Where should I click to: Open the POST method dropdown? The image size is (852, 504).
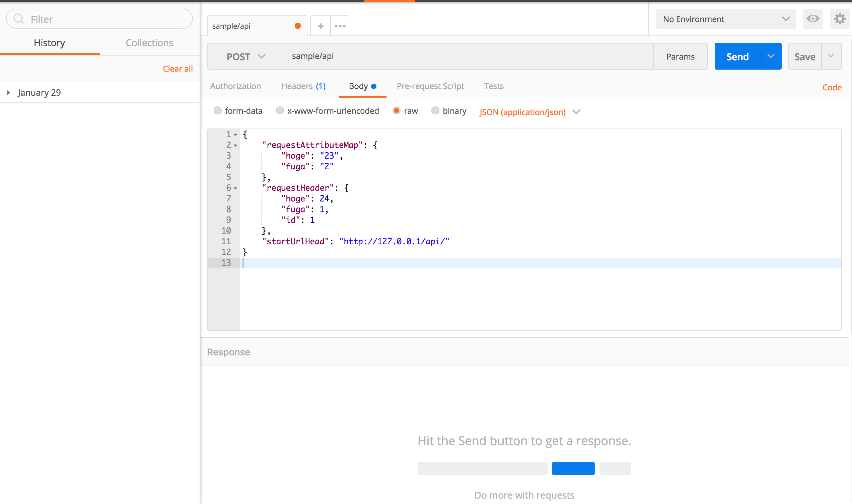tap(246, 56)
